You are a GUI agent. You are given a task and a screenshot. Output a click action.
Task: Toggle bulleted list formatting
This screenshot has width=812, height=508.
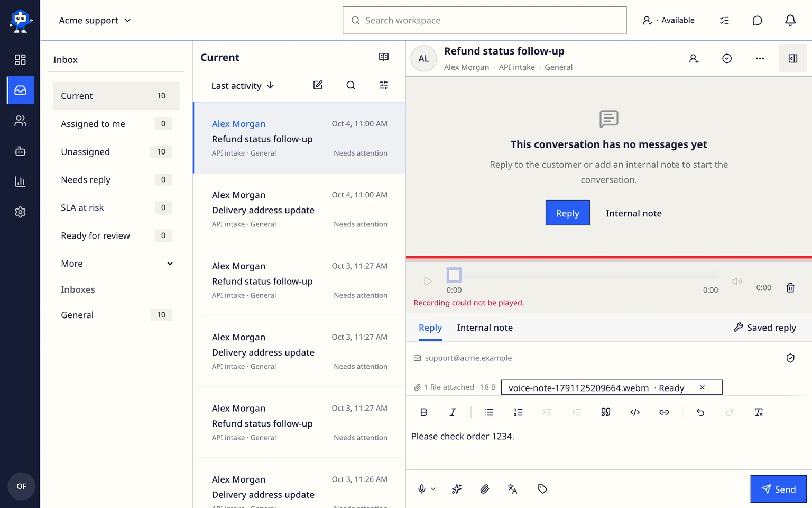tap(489, 412)
